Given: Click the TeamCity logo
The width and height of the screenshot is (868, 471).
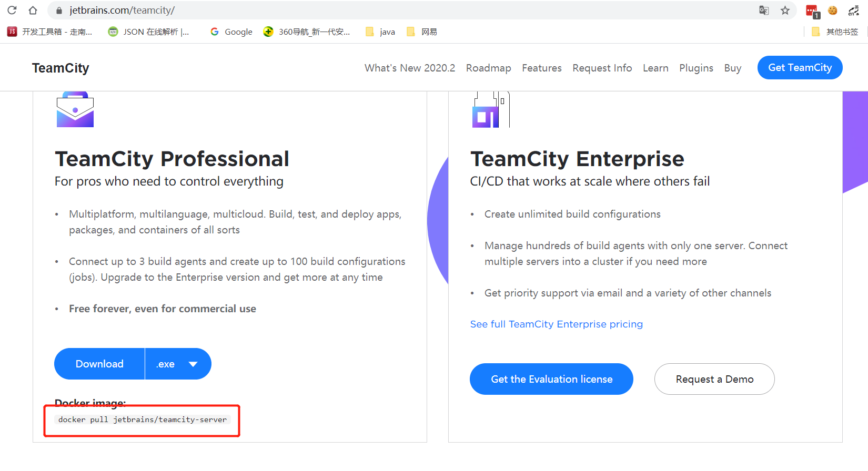Looking at the screenshot, I should click(60, 68).
